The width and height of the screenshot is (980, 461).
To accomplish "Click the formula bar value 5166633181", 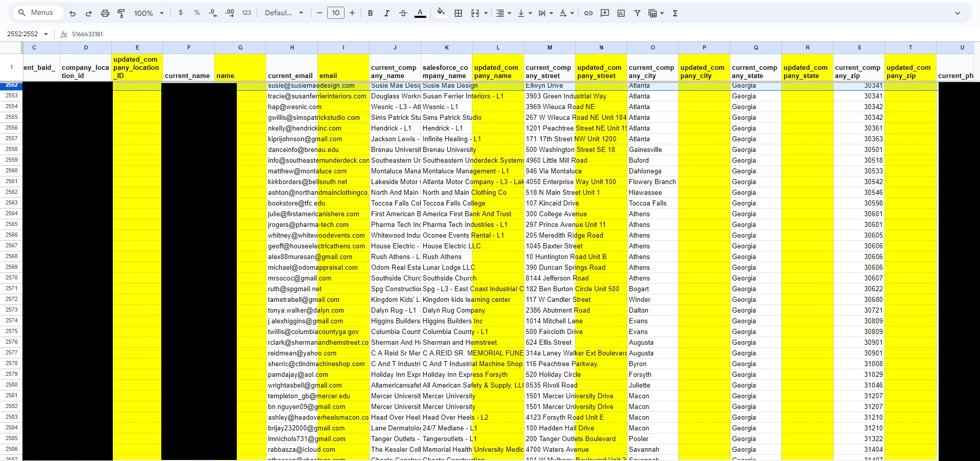I will [87, 34].
